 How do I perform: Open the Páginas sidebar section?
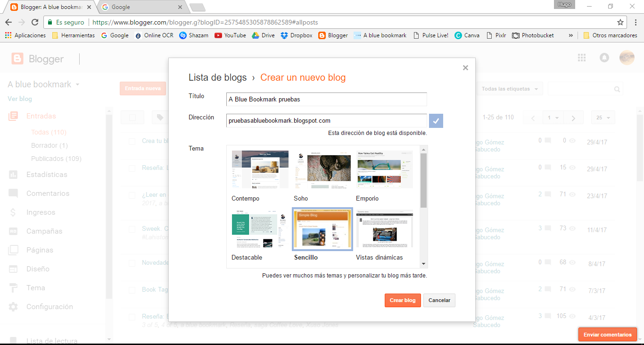coord(40,250)
